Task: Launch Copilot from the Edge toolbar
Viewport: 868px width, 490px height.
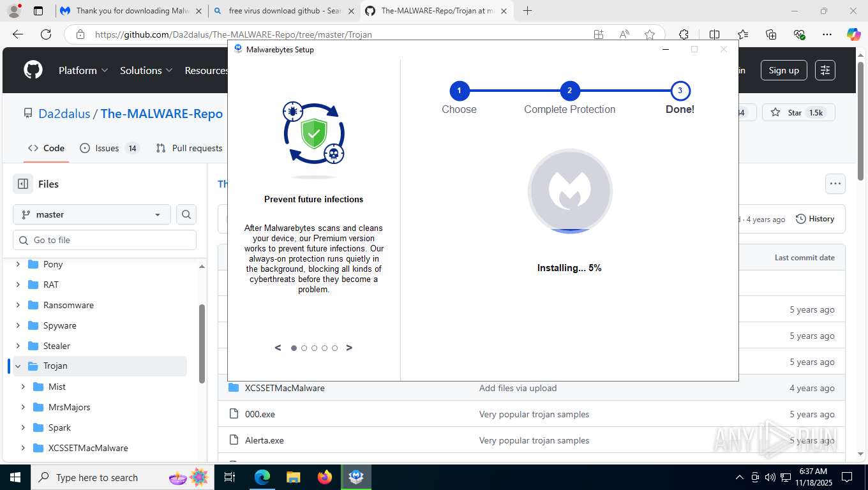Action: pyautogui.click(x=854, y=34)
